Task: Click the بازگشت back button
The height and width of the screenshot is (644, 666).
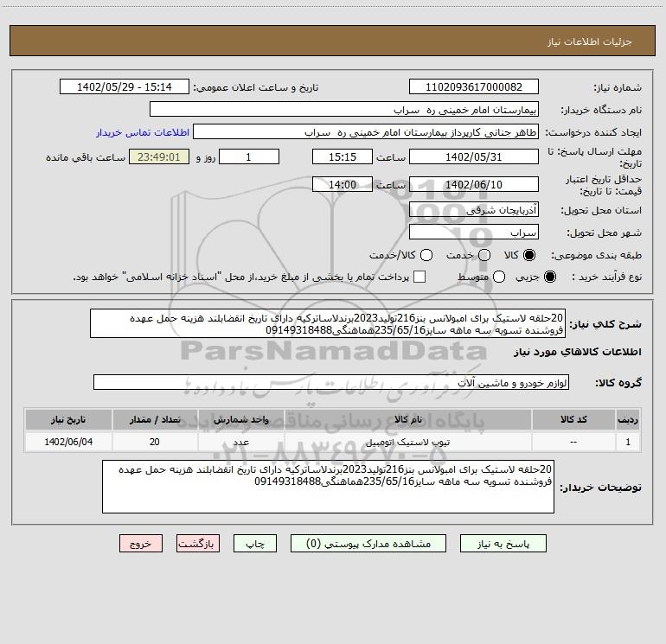Action: (x=198, y=544)
